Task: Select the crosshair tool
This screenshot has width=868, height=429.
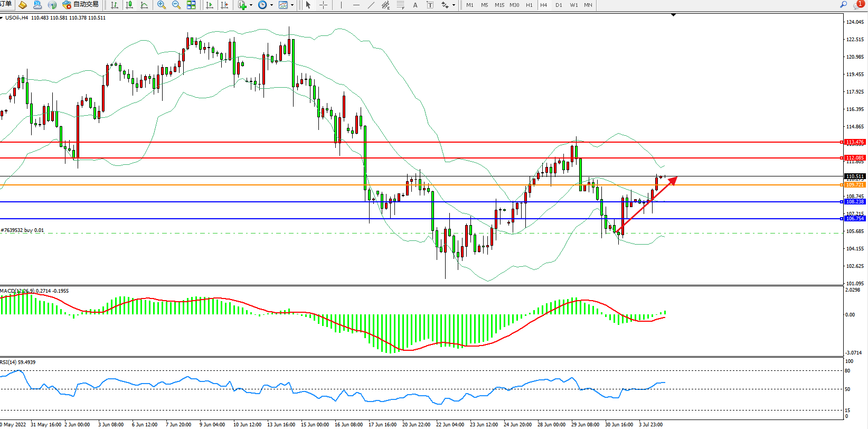Action: pos(324,5)
